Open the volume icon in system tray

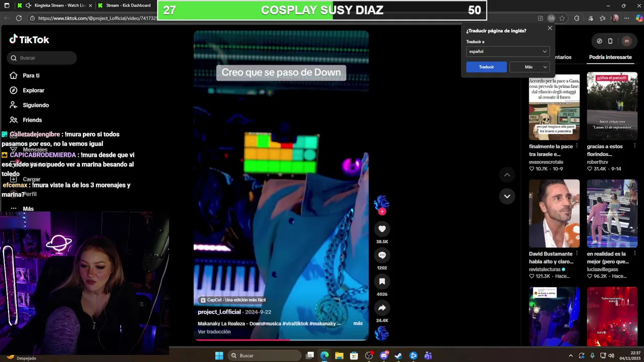(611, 355)
